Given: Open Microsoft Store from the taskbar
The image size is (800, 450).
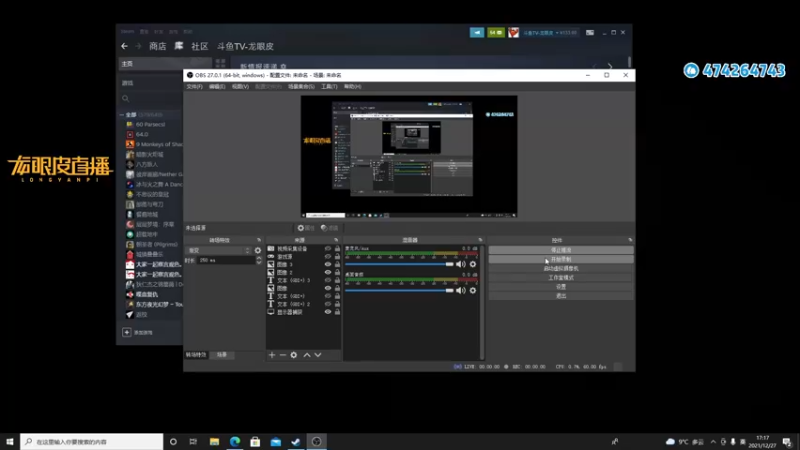Looking at the screenshot, I should point(255,441).
